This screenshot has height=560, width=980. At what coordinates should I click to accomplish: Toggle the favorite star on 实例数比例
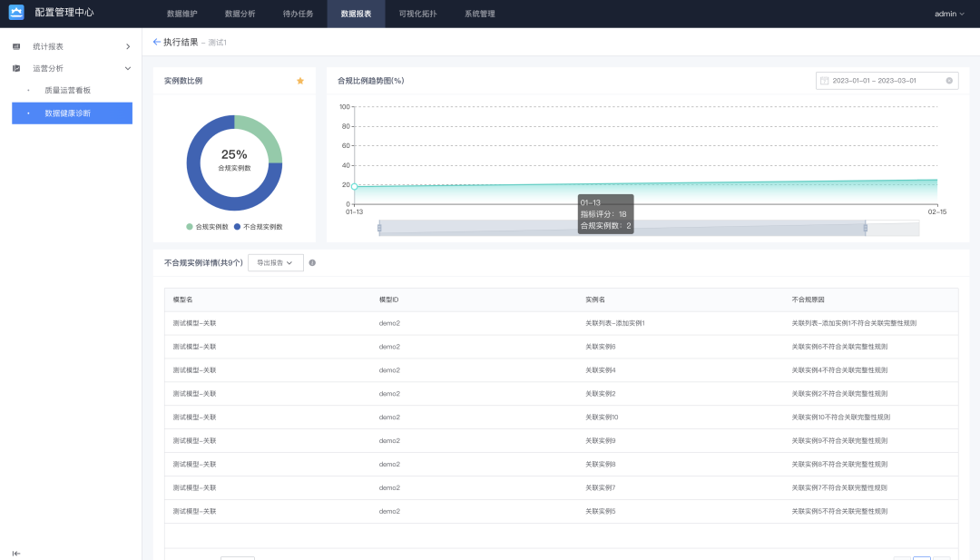[300, 81]
